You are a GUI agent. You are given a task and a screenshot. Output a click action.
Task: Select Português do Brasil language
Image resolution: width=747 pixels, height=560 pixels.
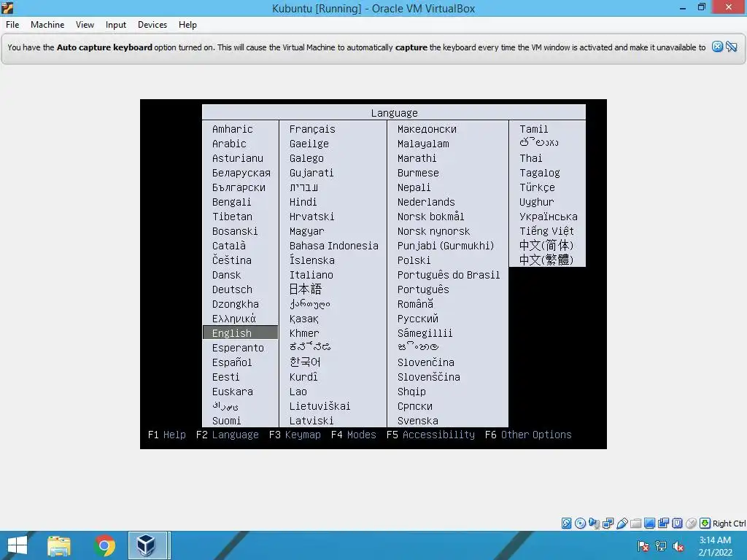[x=449, y=275]
